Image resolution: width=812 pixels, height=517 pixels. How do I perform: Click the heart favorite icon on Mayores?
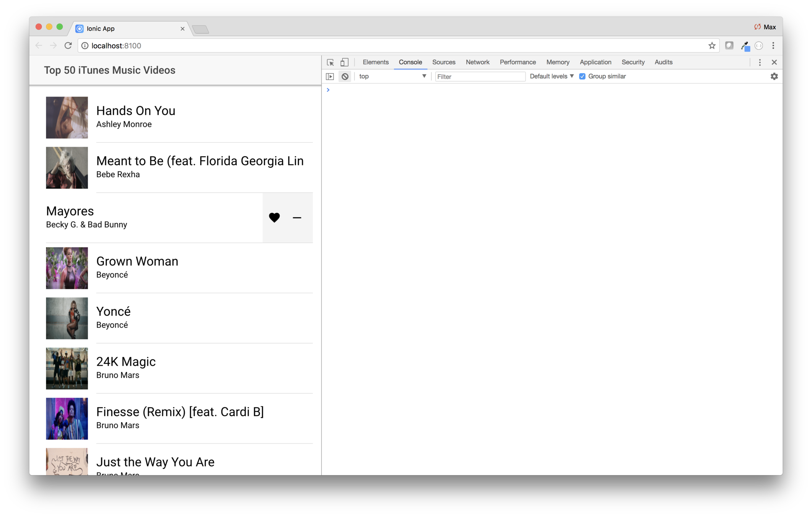[274, 218]
